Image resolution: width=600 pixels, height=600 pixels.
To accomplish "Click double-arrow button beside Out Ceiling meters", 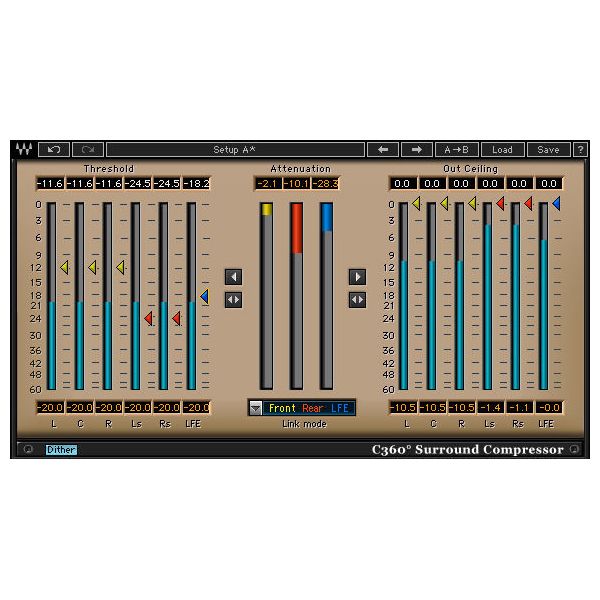I will point(357,300).
